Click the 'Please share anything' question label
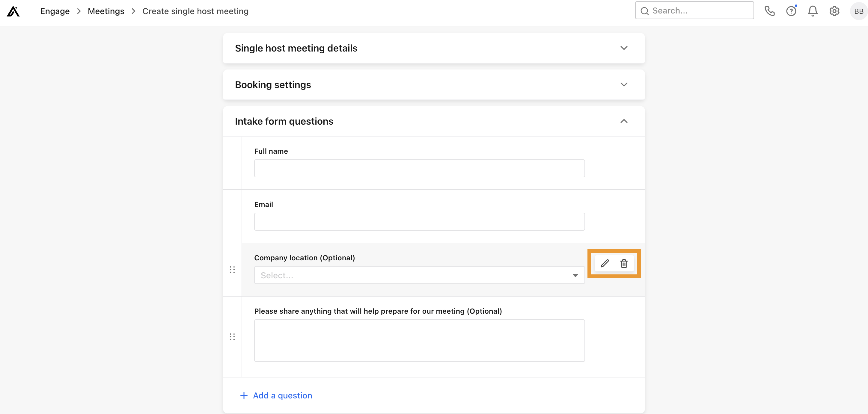Image resolution: width=868 pixels, height=414 pixels. point(378,311)
